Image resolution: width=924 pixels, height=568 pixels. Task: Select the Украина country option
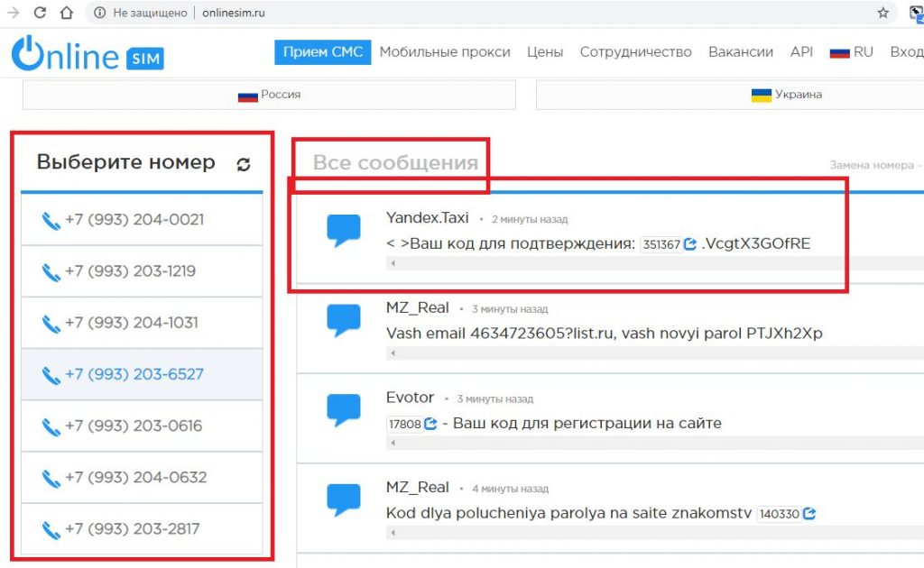coord(785,95)
